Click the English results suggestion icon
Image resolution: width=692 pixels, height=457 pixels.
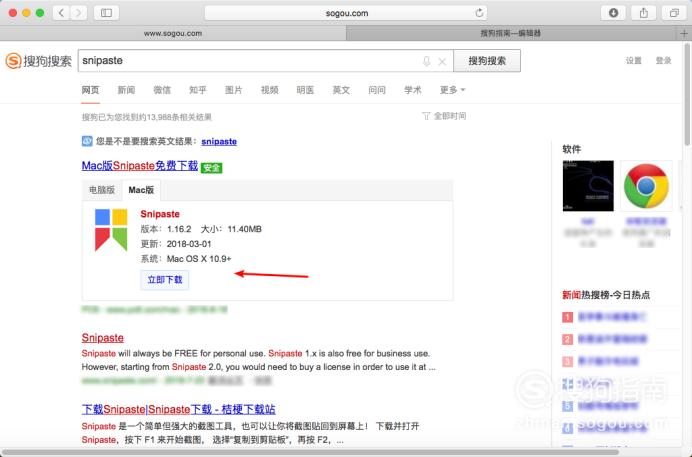tap(87, 141)
